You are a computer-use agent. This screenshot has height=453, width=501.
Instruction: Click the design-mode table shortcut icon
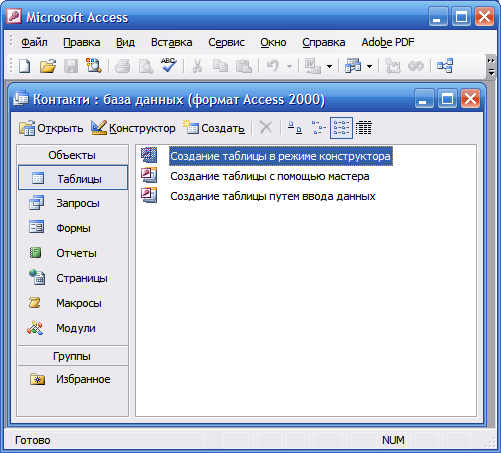pyautogui.click(x=149, y=155)
